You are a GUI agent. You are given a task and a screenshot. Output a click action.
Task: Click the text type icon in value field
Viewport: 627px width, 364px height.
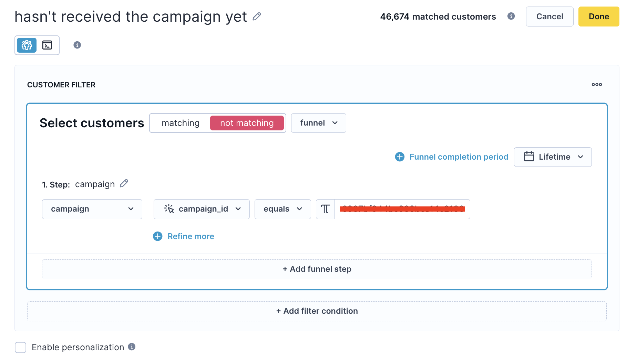pyautogui.click(x=325, y=209)
